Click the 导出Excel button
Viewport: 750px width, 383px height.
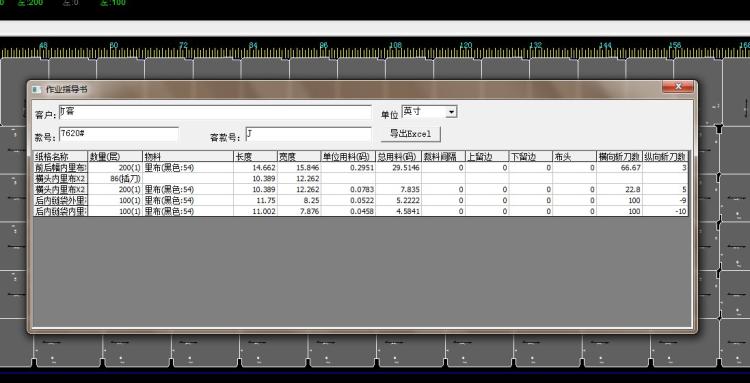pos(410,134)
